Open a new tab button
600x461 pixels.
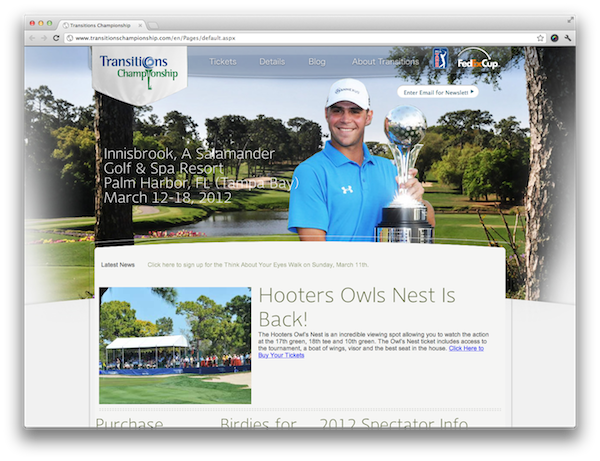[153, 26]
